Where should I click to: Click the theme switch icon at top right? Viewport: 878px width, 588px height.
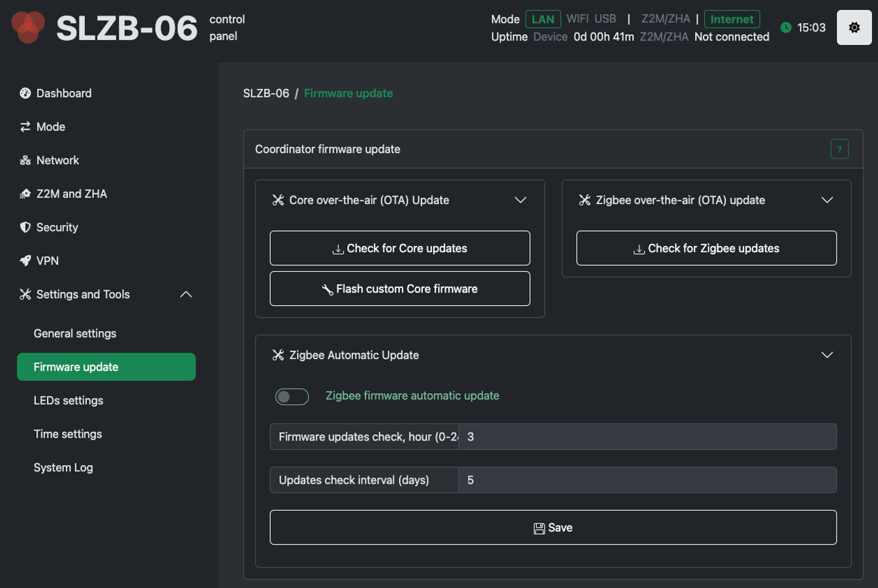pyautogui.click(x=854, y=28)
